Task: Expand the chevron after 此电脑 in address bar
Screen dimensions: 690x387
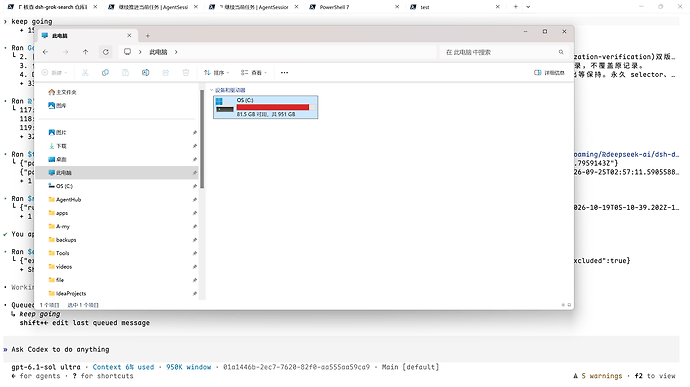Action: tap(176, 52)
